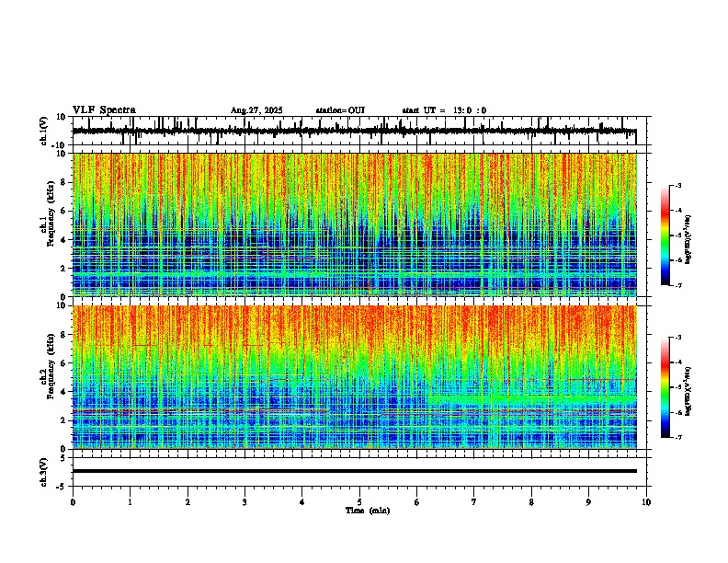Screen dimensions: 728x563
Task: Click the time axis tick label "3"
Action: [245, 502]
